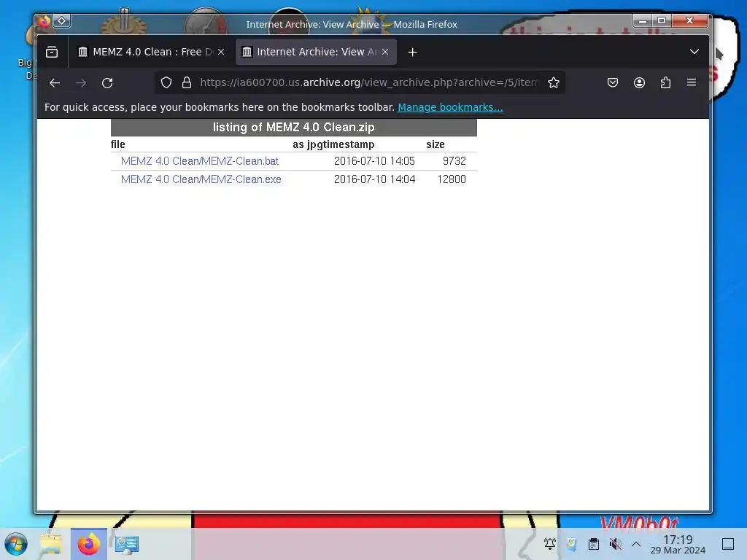Click the file size value 12800
The width and height of the screenshot is (747, 560).
click(x=452, y=179)
